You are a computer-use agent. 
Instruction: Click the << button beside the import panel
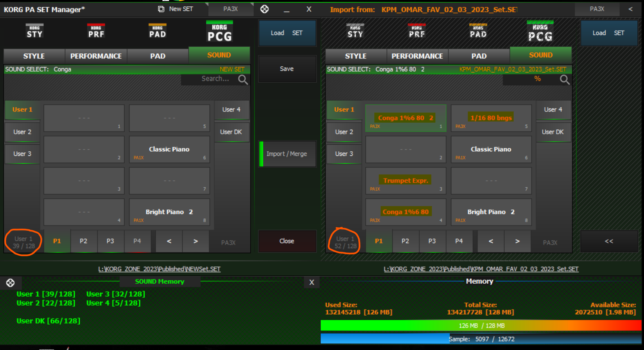609,241
